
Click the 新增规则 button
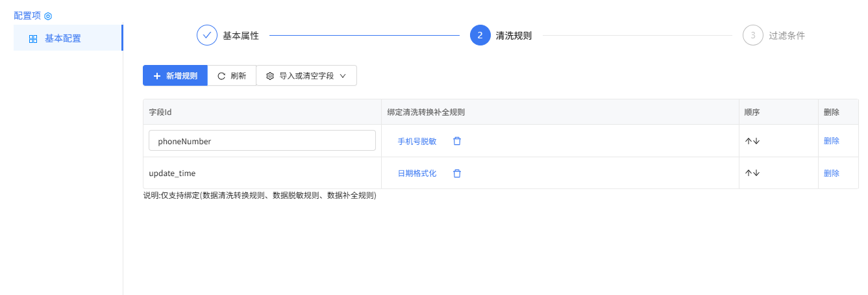click(175, 75)
